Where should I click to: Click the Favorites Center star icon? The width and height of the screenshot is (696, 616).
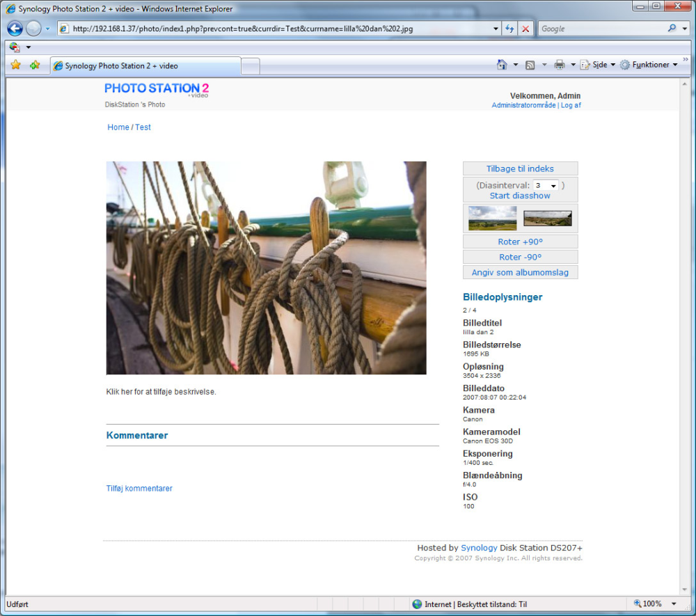point(15,65)
